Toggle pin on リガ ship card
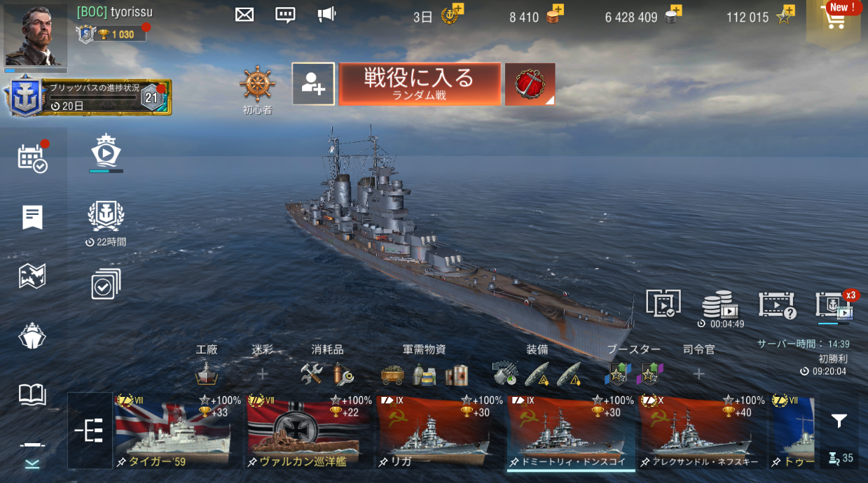The image size is (868, 483). click(x=383, y=462)
